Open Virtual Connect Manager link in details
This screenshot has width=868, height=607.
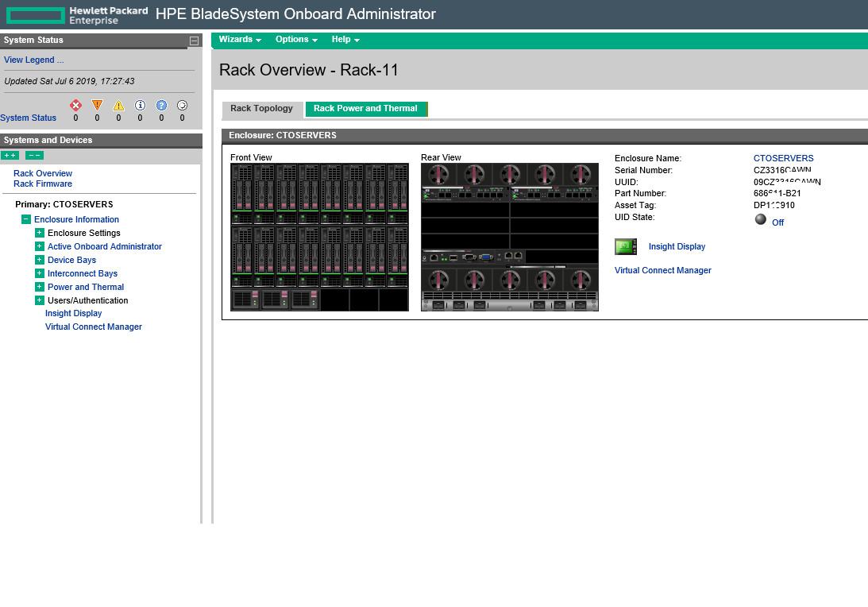(x=662, y=270)
